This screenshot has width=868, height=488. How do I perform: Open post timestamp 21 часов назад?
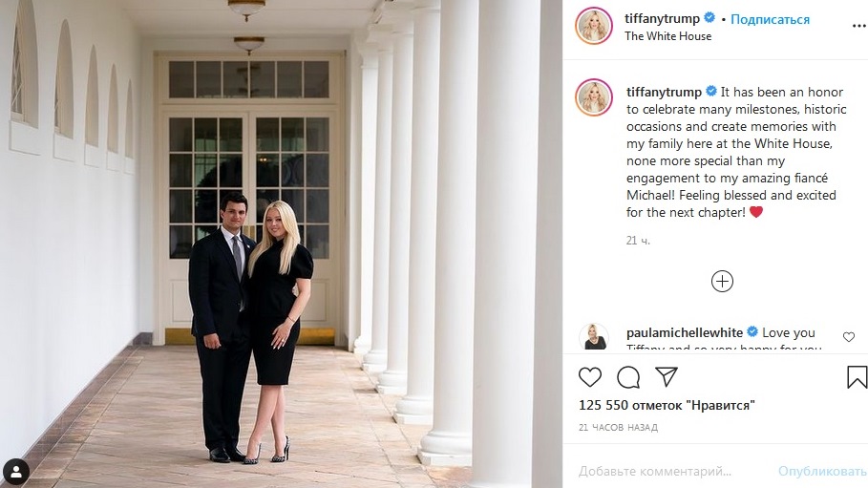tap(619, 428)
